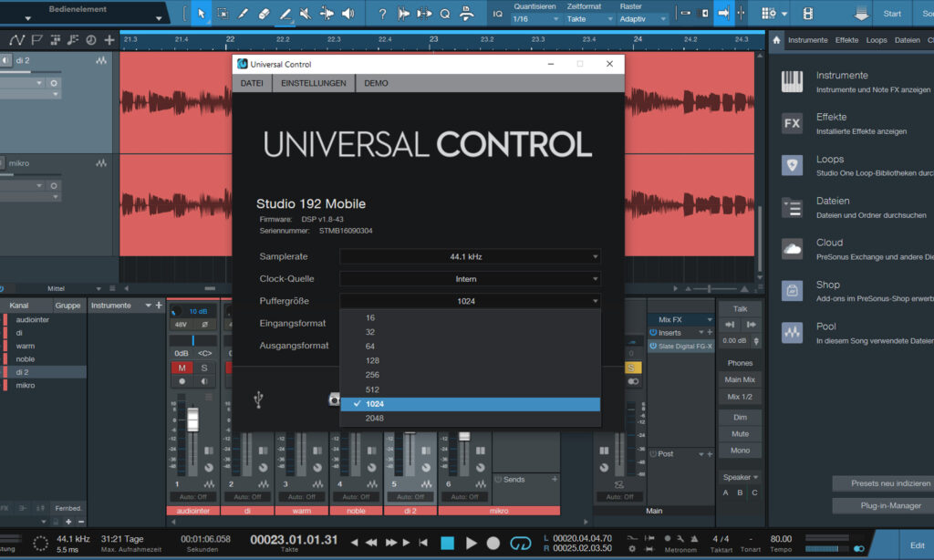934x560 pixels.
Task: Select mikro in the channel list
Action: tap(25, 386)
